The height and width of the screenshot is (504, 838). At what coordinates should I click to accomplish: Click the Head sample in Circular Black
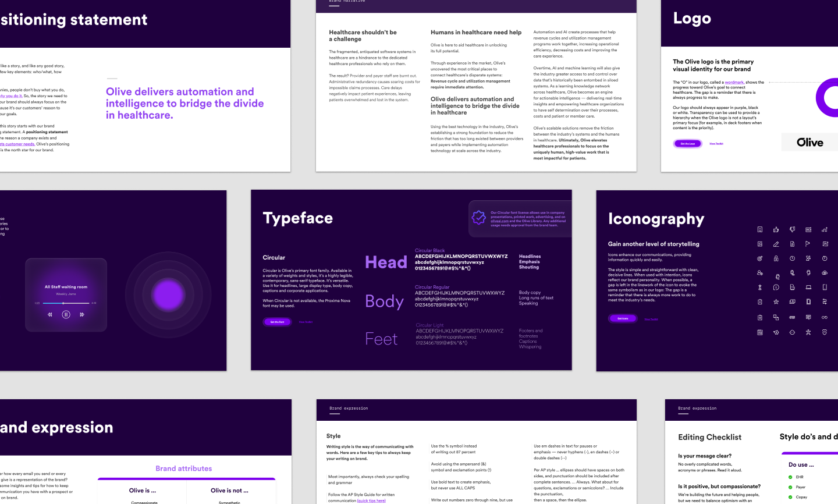[386, 262]
